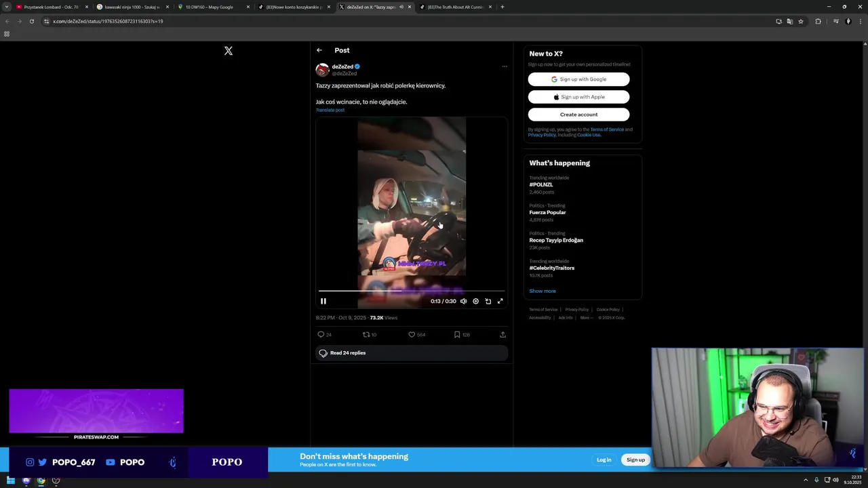Click the address bar URL
The width and height of the screenshot is (868, 488).
(108, 22)
